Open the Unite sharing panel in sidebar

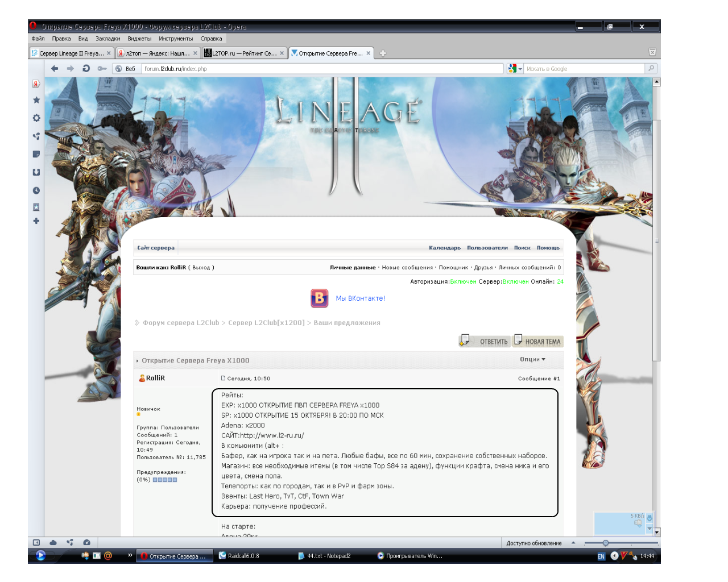(36, 136)
